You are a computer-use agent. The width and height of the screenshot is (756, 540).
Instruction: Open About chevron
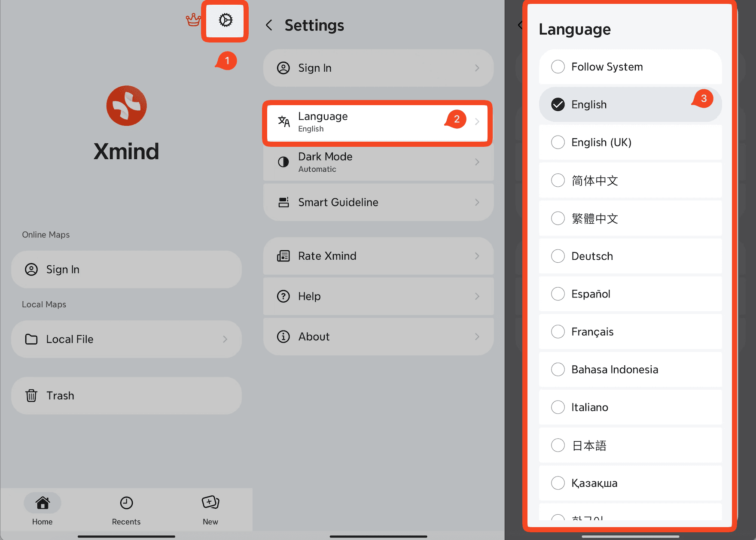(477, 337)
